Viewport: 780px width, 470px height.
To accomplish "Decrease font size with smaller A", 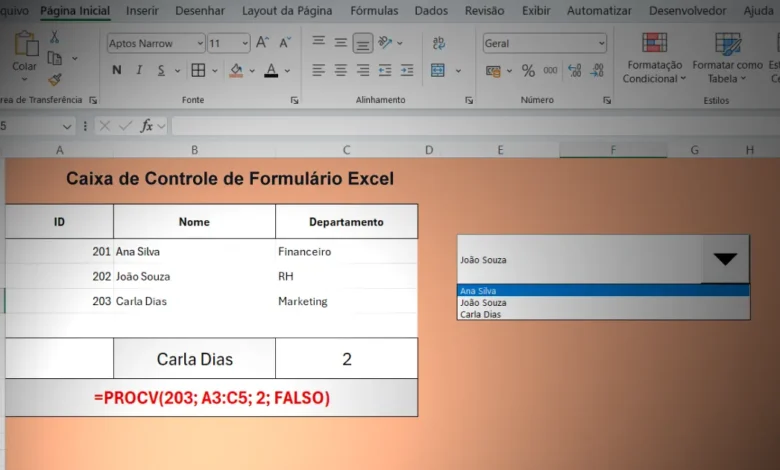I will 285,43.
